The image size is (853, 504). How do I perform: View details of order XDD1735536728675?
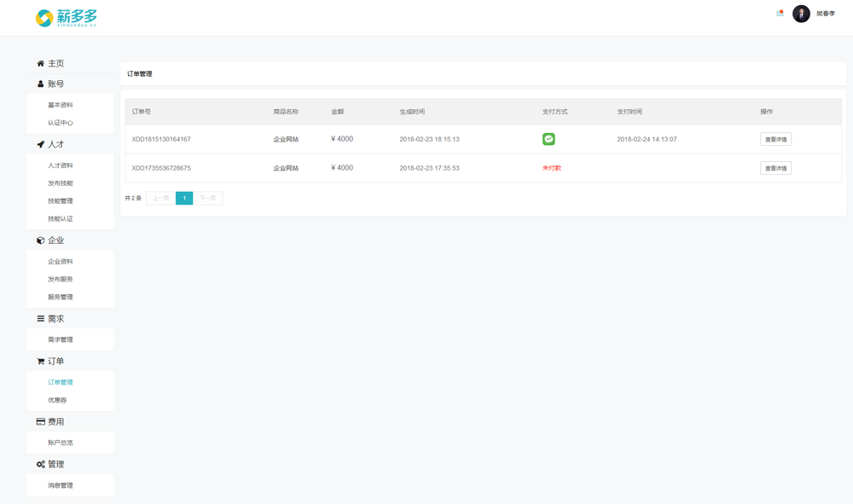775,168
